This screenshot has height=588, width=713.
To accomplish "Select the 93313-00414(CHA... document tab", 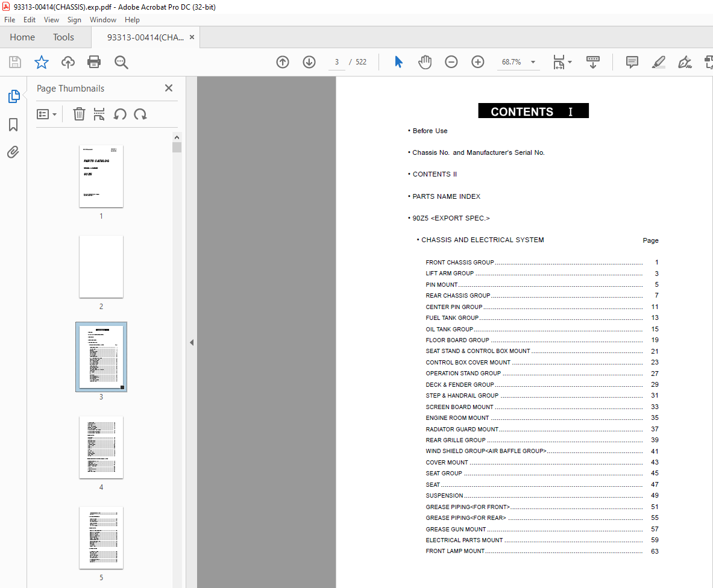I will pyautogui.click(x=145, y=37).
